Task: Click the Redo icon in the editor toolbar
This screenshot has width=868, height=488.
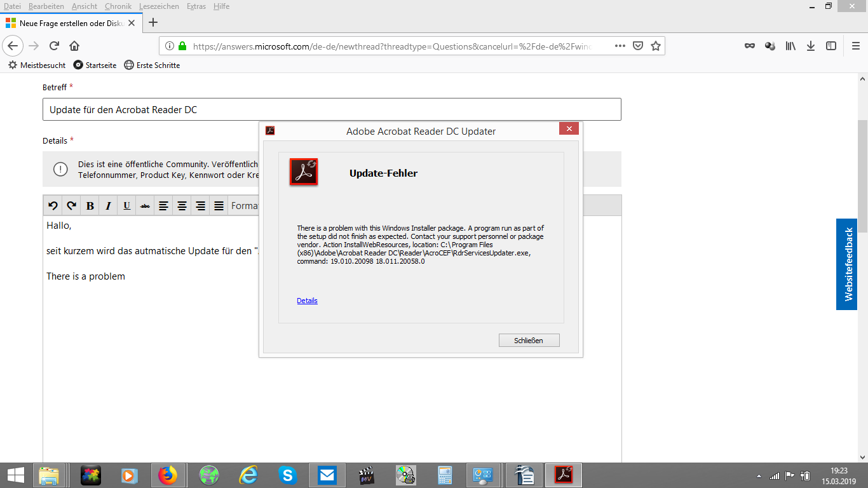Action: (x=72, y=205)
